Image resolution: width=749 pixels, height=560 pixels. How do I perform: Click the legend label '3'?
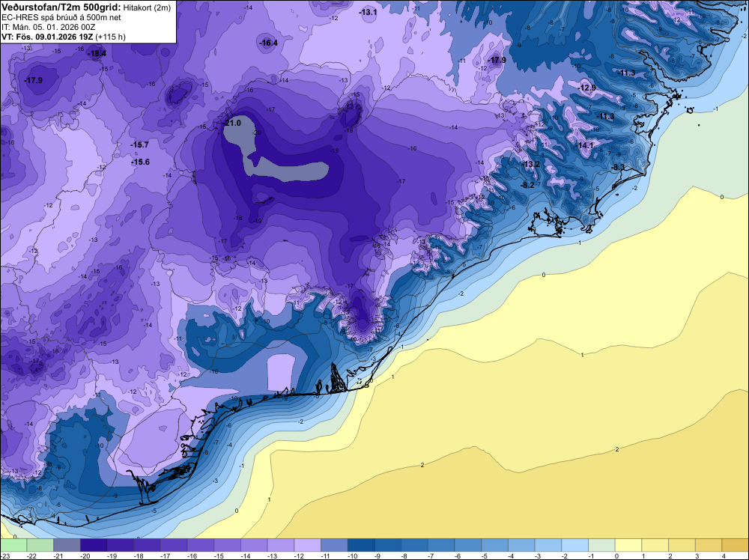(x=697, y=556)
